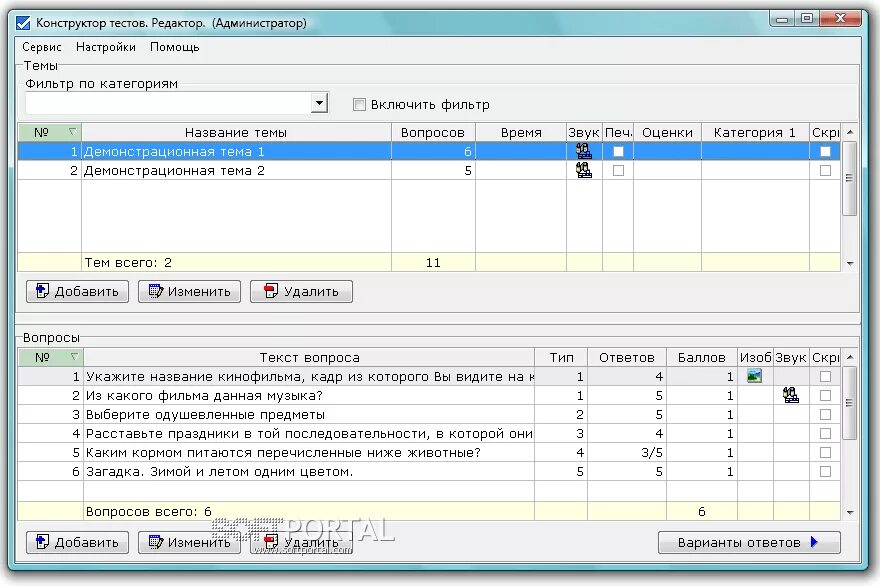Click the app checkmark icon in title bar
The height and width of the screenshot is (586, 880).
(23, 23)
